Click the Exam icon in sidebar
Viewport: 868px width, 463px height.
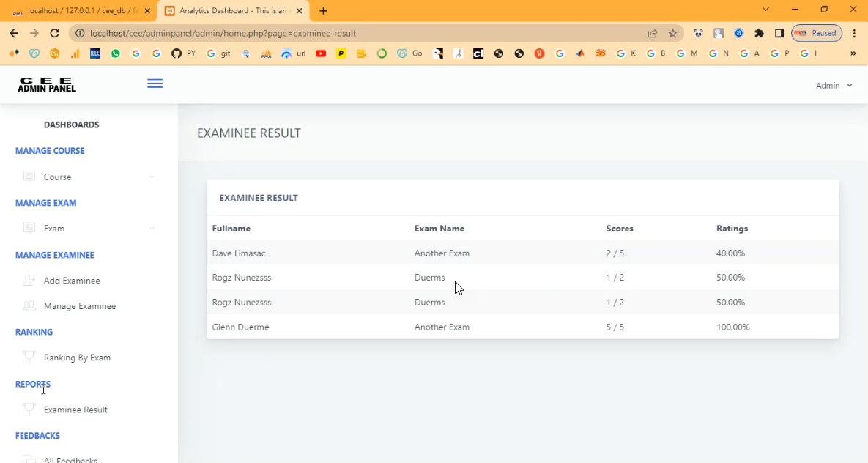[29, 229]
